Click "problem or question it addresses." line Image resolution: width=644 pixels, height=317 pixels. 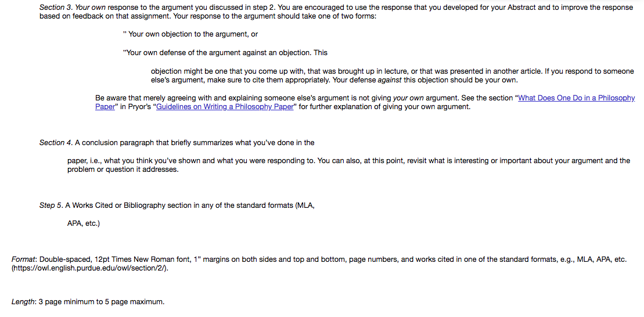tap(123, 170)
